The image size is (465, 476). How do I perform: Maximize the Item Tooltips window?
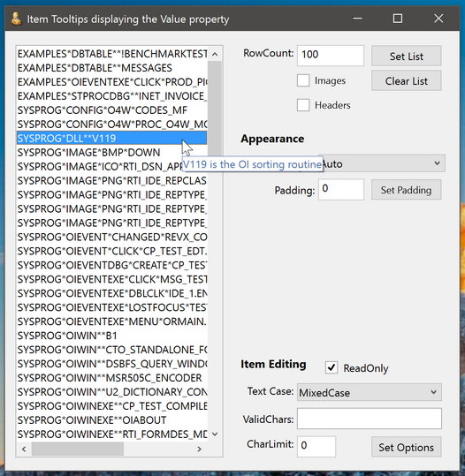[398, 19]
